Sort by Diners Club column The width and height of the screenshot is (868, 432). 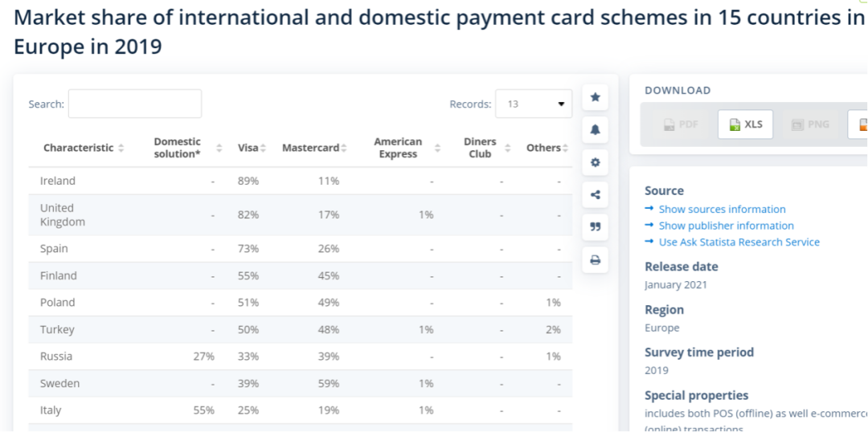[x=485, y=148]
